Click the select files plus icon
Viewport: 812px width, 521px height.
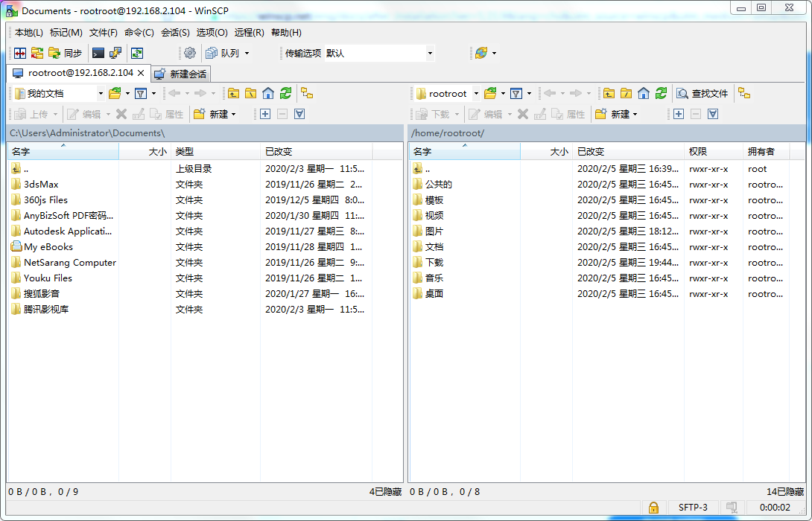coord(264,114)
